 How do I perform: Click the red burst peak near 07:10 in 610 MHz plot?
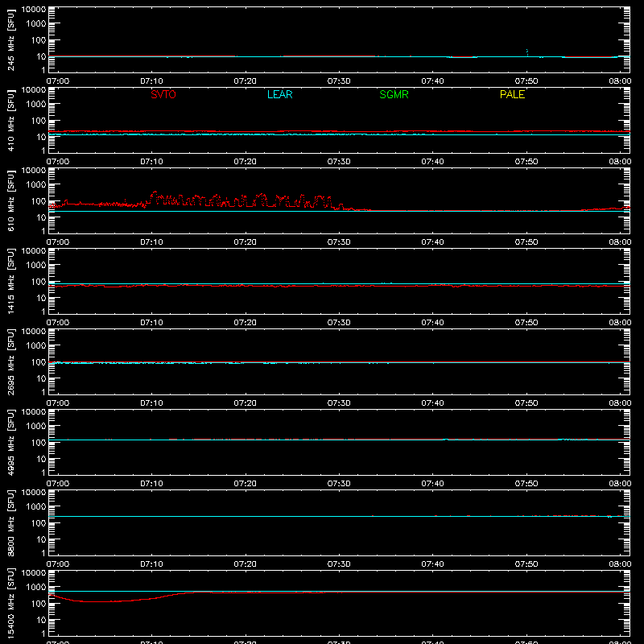[155, 192]
